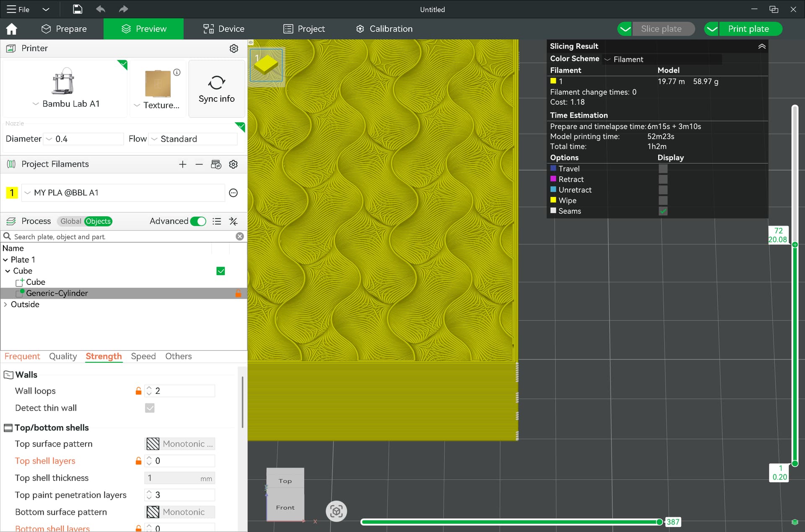Save the project with floppy icon
This screenshot has height=532, width=805.
[78, 9]
